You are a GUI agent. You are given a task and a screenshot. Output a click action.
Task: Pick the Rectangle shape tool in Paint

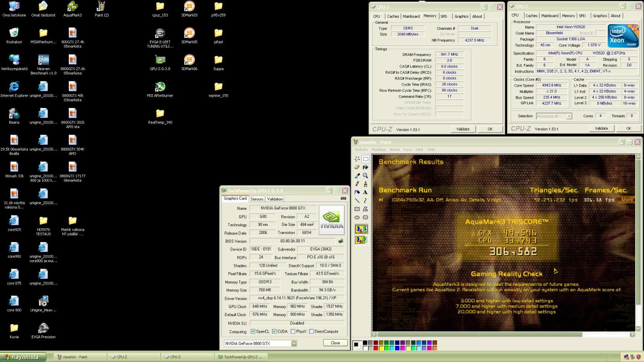357,209
